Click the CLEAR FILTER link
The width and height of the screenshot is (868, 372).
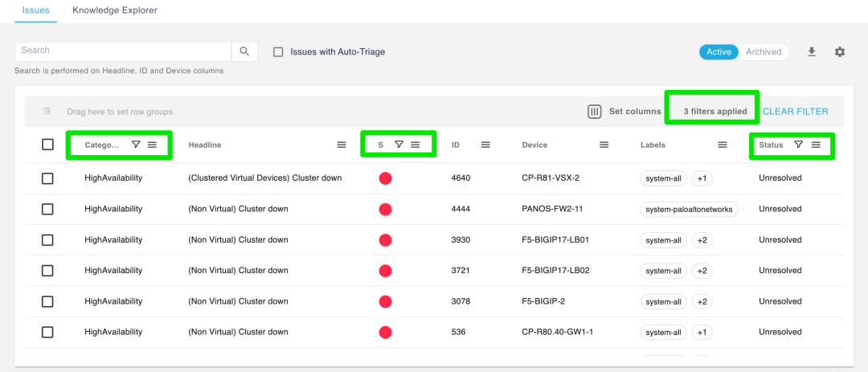coord(795,112)
